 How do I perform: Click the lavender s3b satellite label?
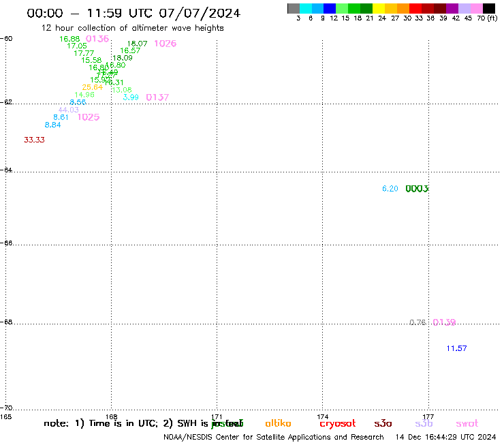[x=424, y=423]
